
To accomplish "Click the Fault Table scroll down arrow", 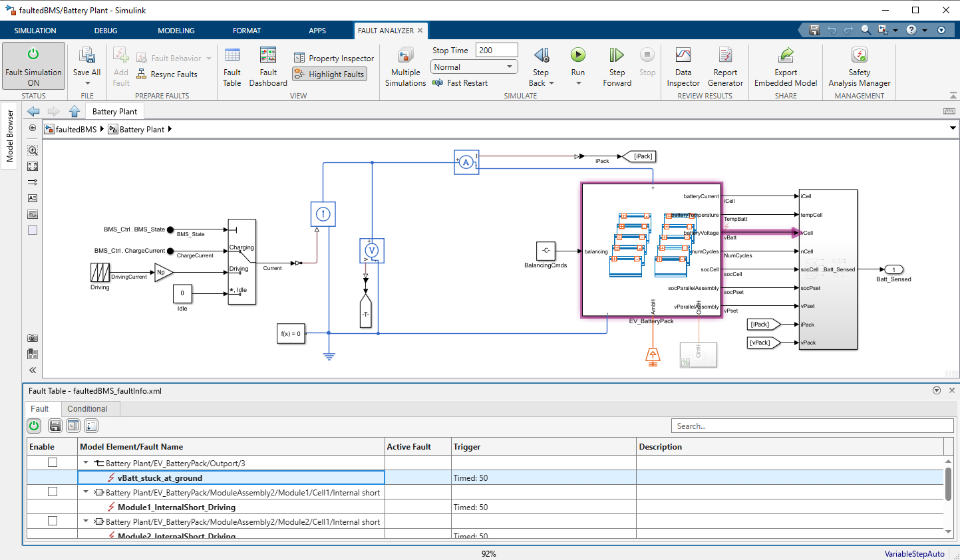I will [x=948, y=531].
